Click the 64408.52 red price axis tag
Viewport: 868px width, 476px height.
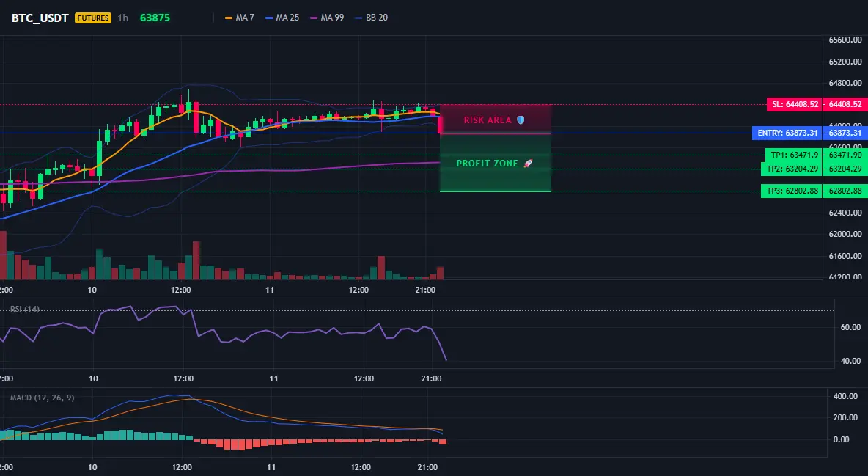(845, 104)
